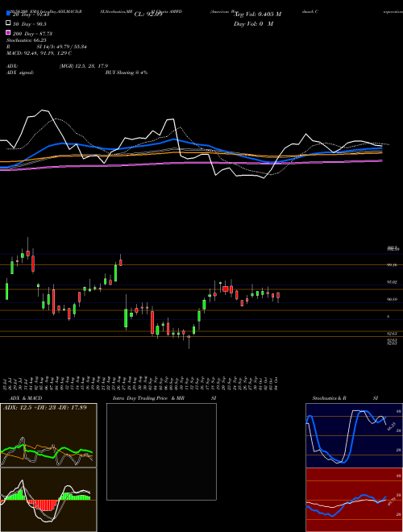Click the ADX '(MGR) 12.5, 23, 17.9' values

(84, 66)
